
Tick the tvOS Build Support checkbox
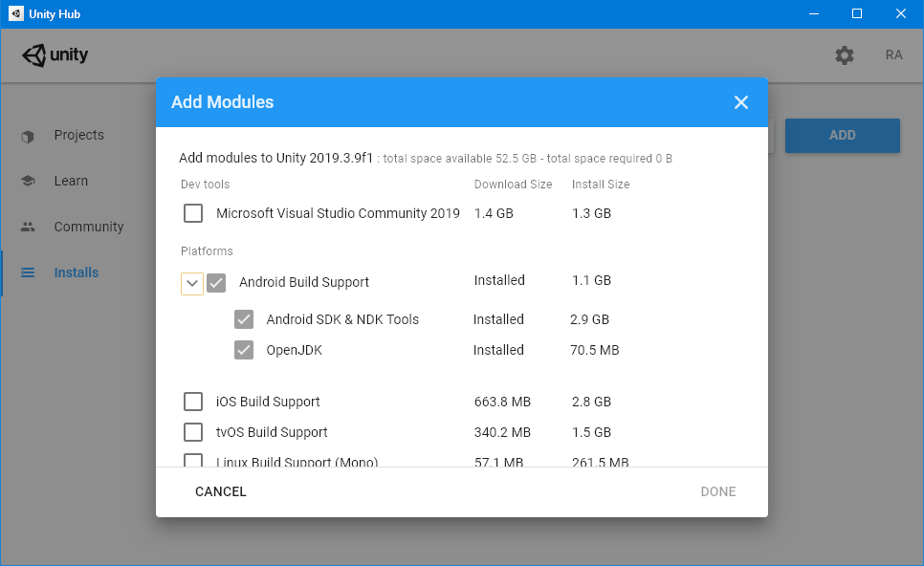193,432
